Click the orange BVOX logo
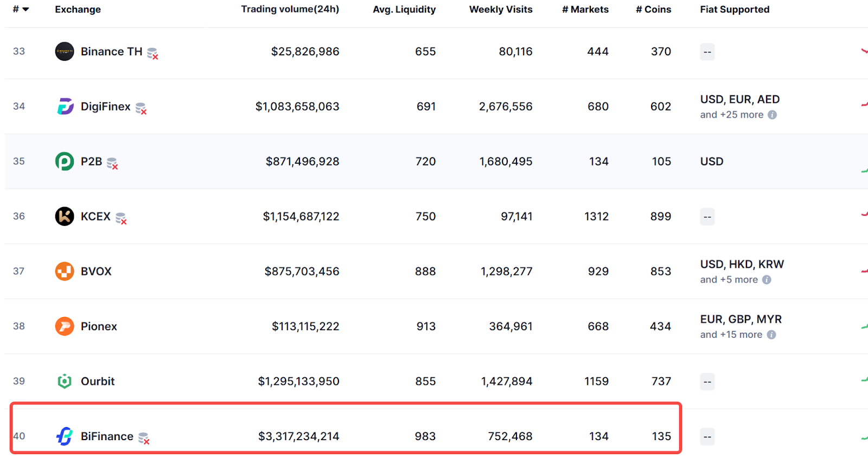 (65, 271)
